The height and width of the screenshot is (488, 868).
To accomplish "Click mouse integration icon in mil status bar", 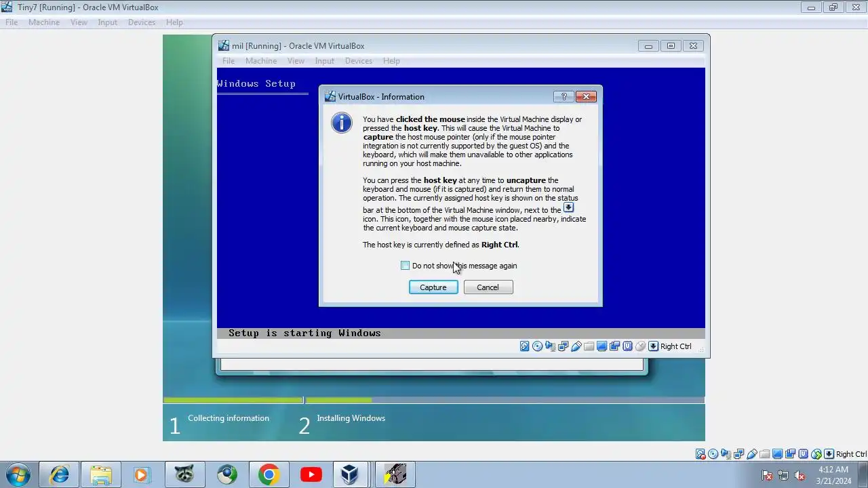I will [x=641, y=346].
